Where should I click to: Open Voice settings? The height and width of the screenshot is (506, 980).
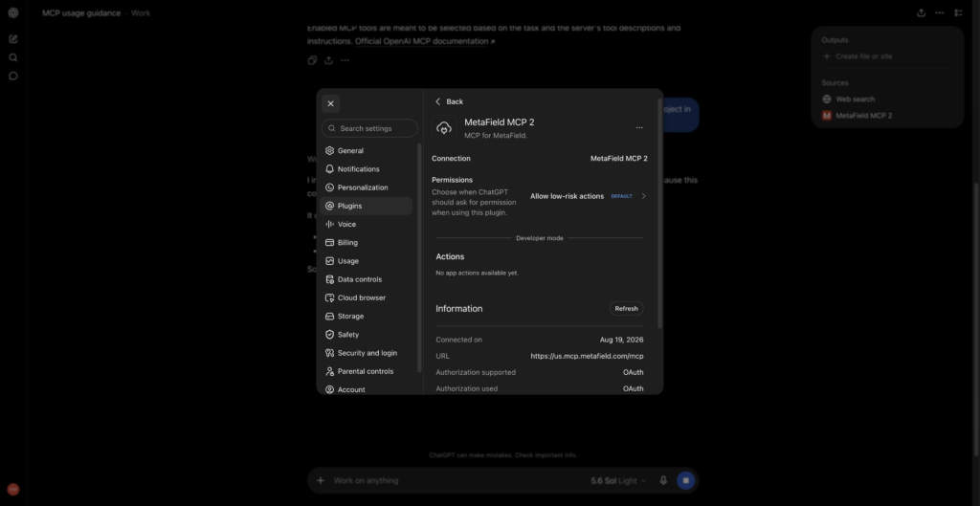coord(366,224)
